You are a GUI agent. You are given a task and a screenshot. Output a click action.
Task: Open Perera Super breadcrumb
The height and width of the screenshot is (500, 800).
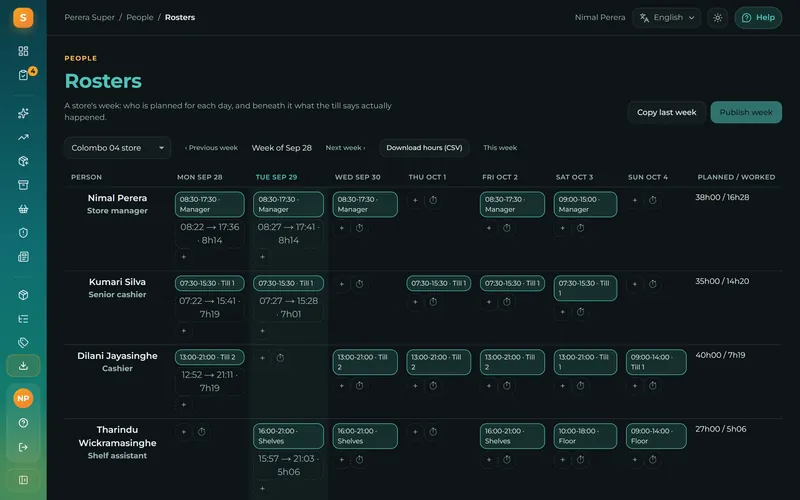tap(89, 17)
